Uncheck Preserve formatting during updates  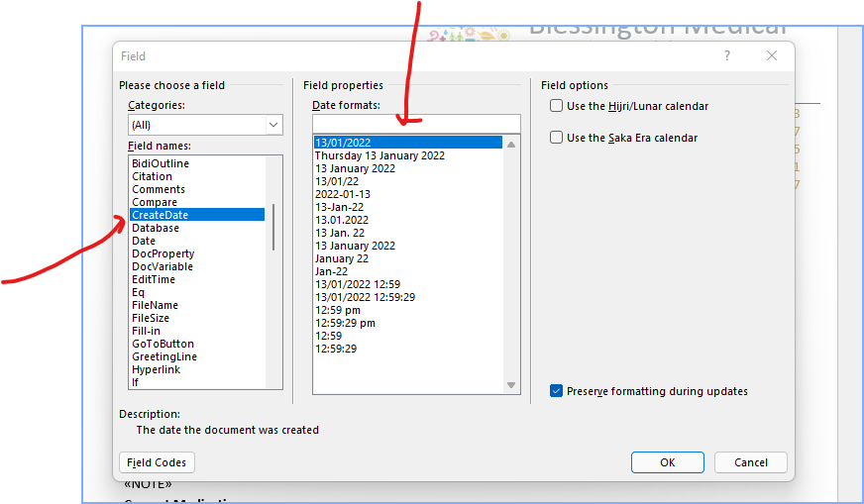point(557,391)
